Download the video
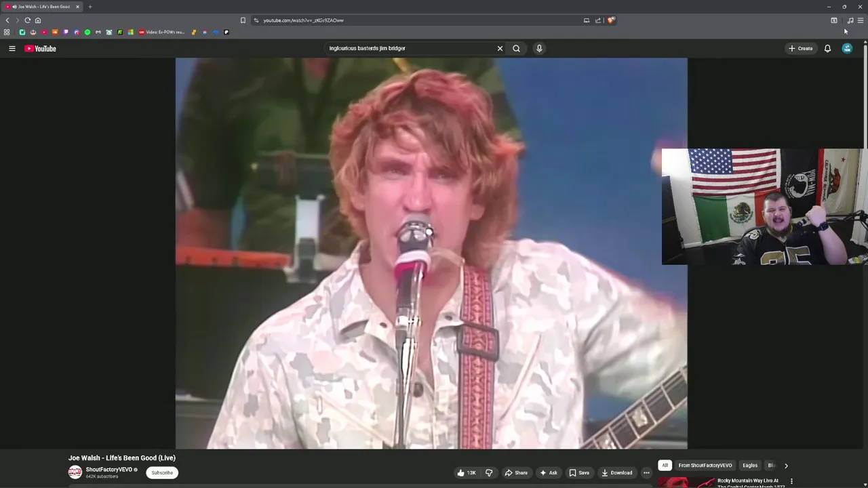The image size is (868, 488). tap(617, 472)
